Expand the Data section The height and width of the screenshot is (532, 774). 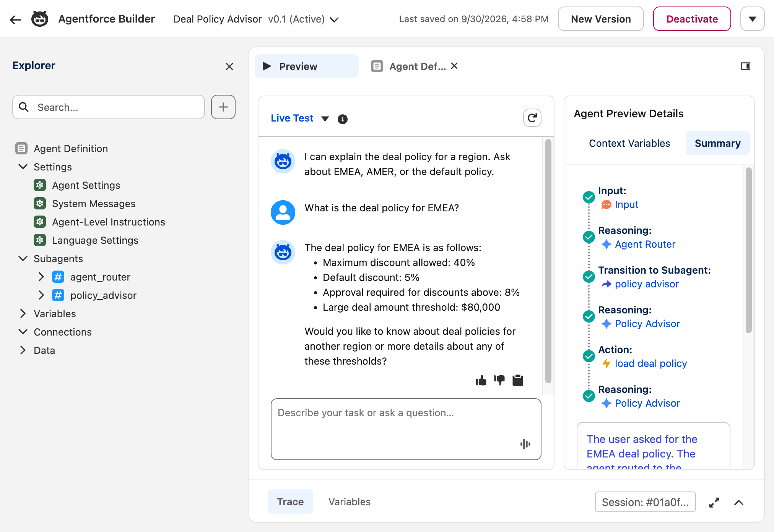pos(23,350)
